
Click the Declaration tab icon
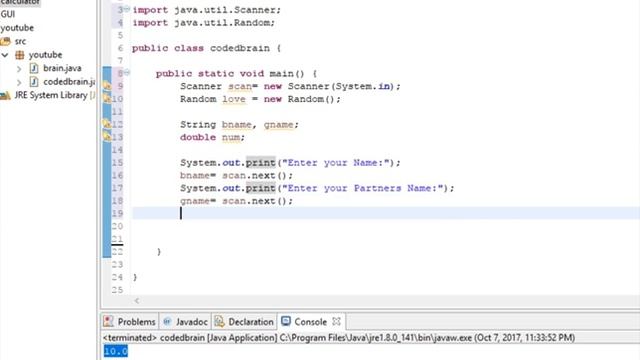pyautogui.click(x=219, y=322)
